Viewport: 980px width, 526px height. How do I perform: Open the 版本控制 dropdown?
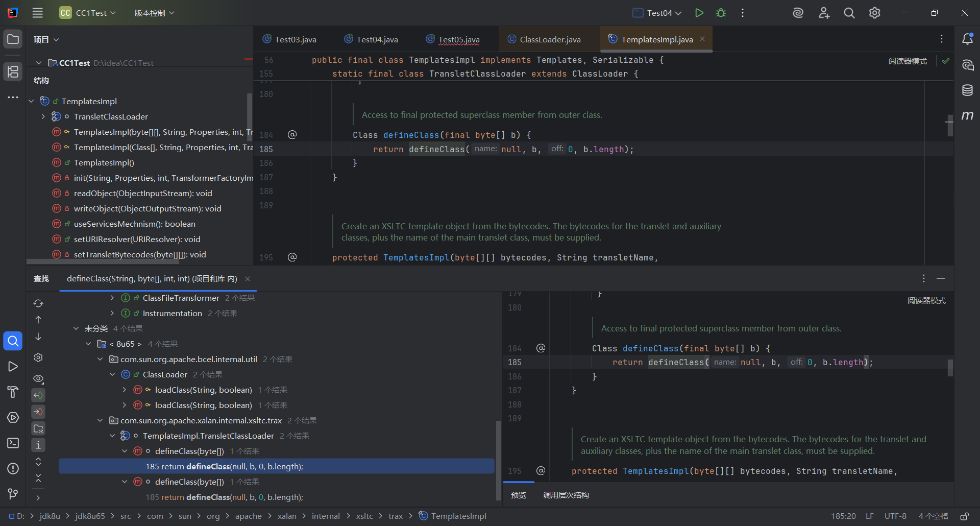pos(154,13)
